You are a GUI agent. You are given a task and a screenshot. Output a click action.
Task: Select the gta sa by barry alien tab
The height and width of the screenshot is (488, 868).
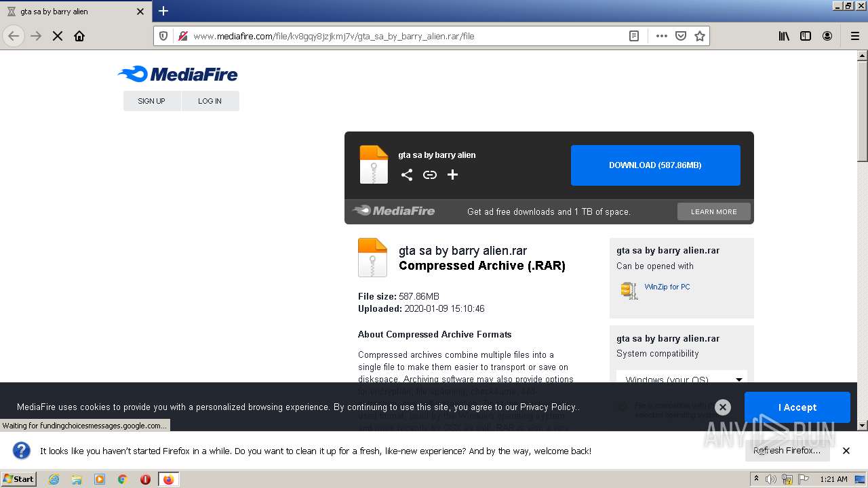(x=76, y=12)
